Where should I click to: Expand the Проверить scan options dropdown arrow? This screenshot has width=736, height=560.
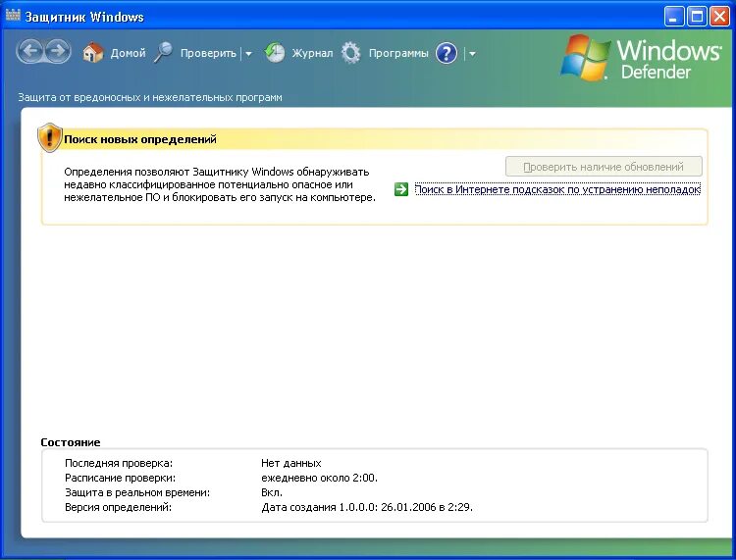pyautogui.click(x=249, y=54)
